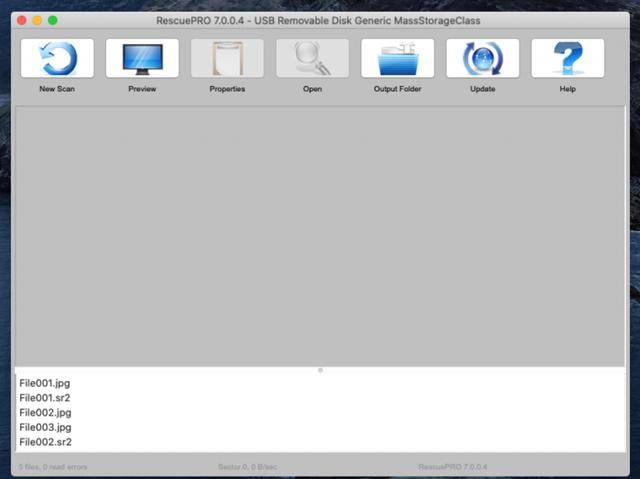Open Help with the question mark icon

pos(567,59)
